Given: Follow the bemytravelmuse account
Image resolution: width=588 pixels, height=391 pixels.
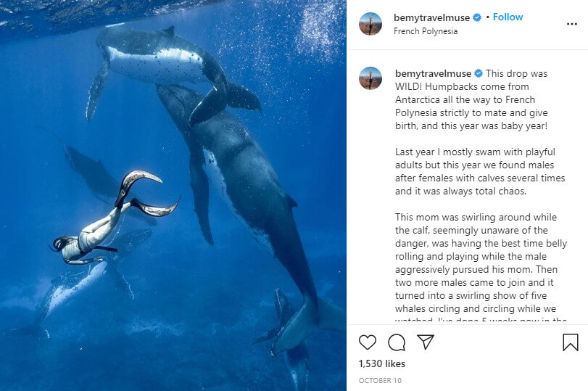Looking at the screenshot, I should pyautogui.click(x=508, y=17).
